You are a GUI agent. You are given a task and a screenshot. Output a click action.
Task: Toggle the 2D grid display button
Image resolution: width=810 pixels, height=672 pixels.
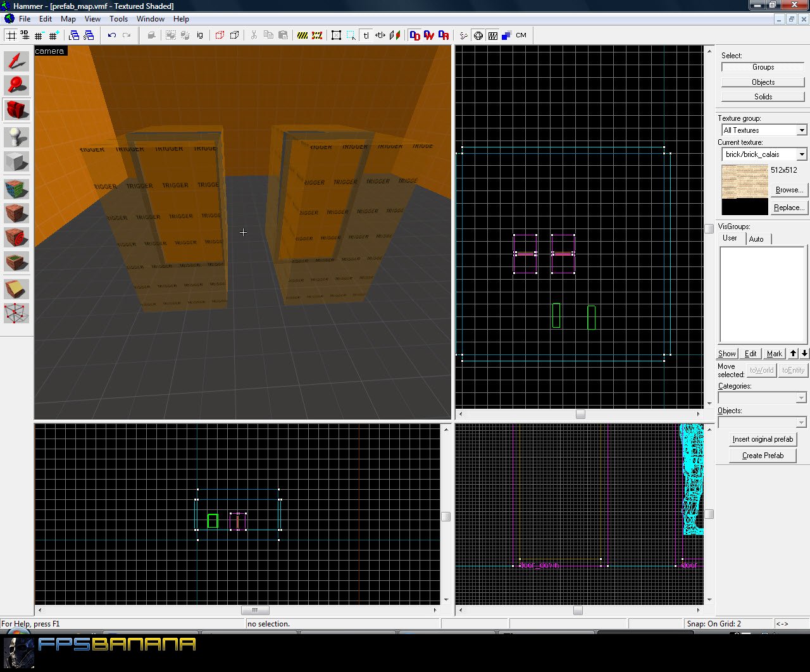[x=11, y=35]
